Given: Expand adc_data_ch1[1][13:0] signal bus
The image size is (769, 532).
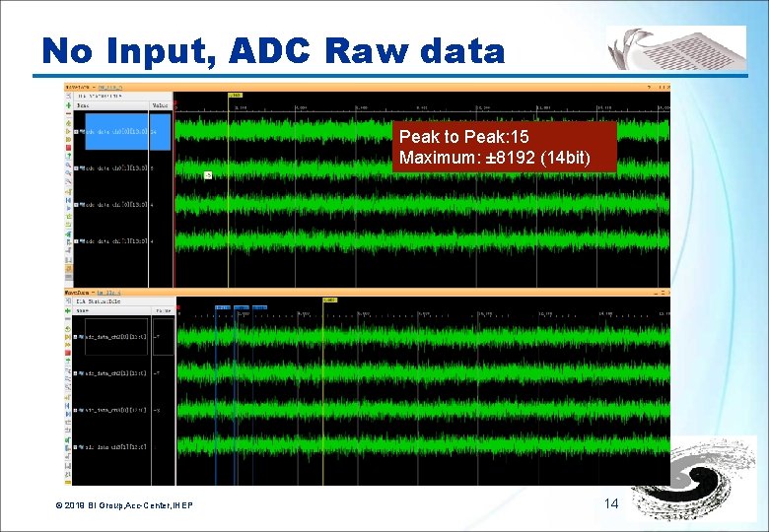Looking at the screenshot, I should click(76, 241).
